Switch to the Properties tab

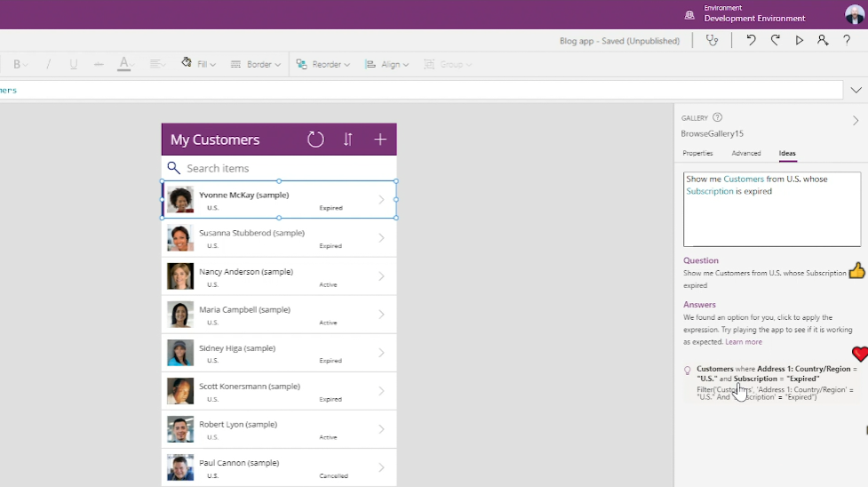coord(697,154)
